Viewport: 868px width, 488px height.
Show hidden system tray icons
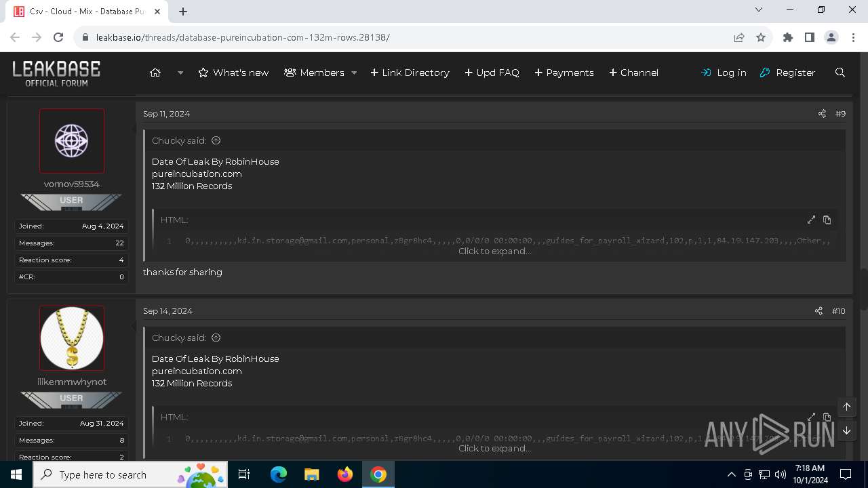(x=731, y=474)
